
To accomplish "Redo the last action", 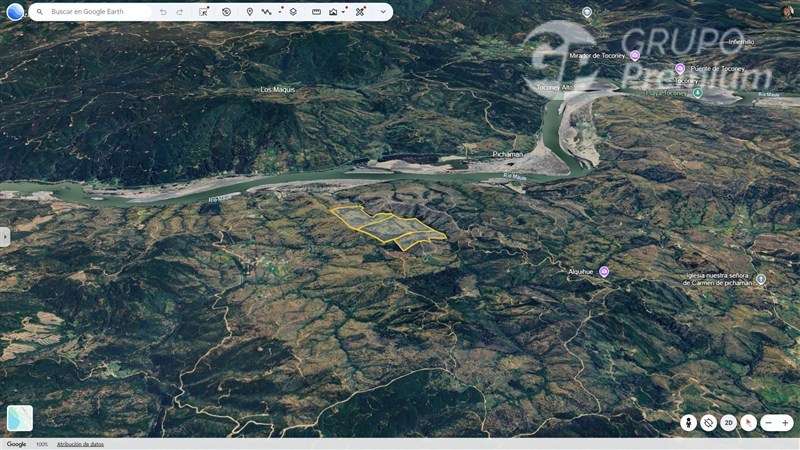I will (180, 12).
